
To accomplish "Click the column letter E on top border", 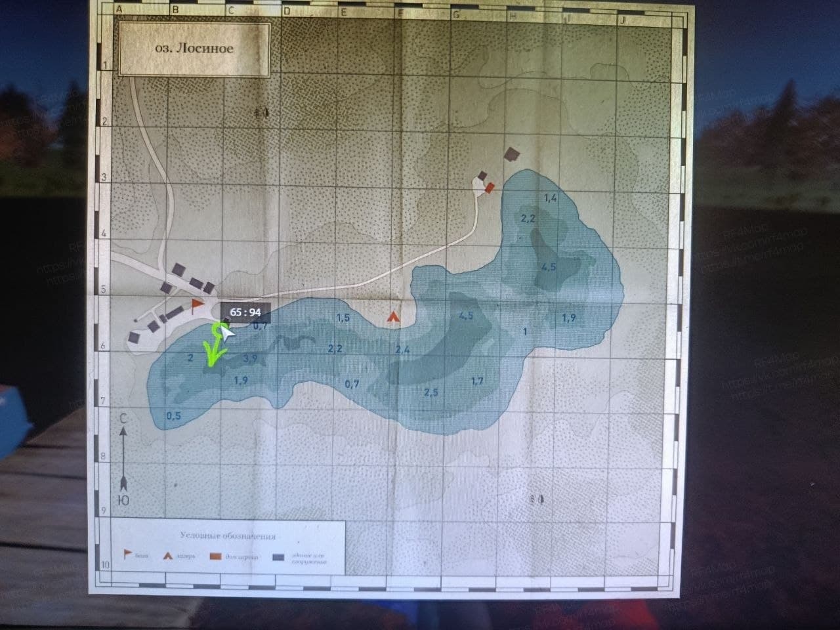I will click(344, 12).
